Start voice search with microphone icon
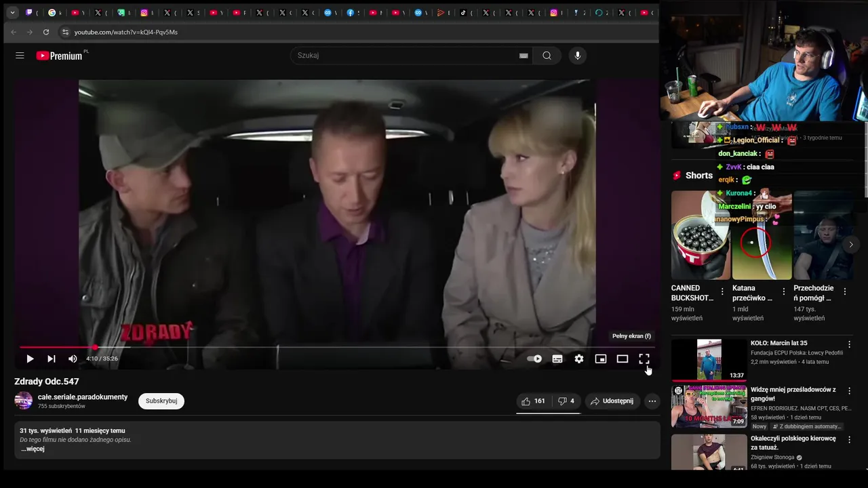This screenshot has width=868, height=488. (x=577, y=56)
